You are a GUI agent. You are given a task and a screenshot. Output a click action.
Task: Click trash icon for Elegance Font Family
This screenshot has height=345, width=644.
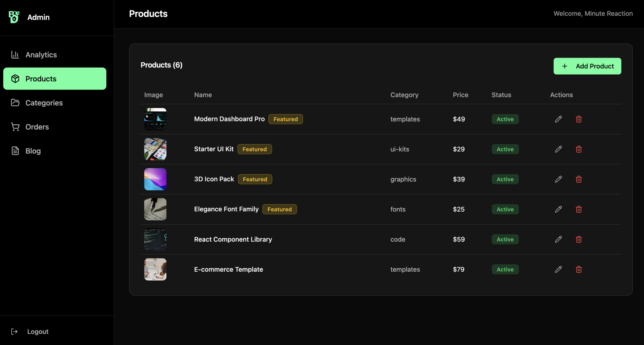578,209
